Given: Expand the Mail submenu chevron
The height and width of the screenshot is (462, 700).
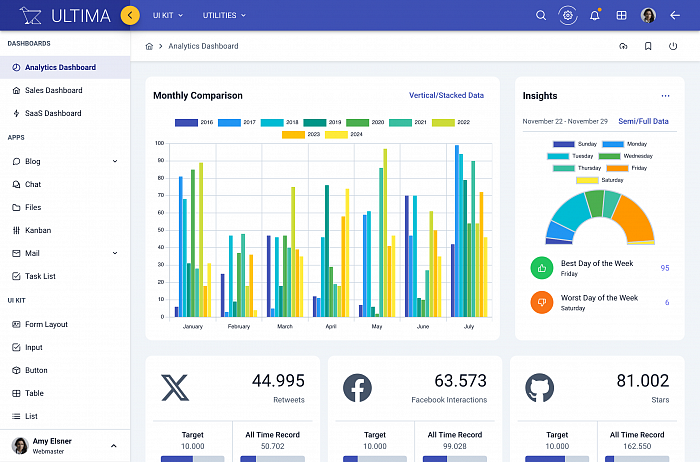Looking at the screenshot, I should pos(115,253).
